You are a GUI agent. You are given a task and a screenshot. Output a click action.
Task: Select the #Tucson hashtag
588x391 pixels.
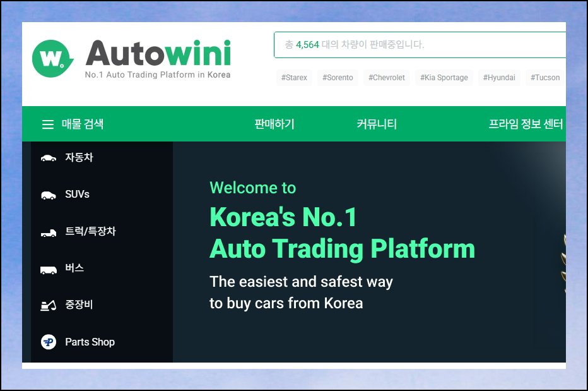[544, 77]
